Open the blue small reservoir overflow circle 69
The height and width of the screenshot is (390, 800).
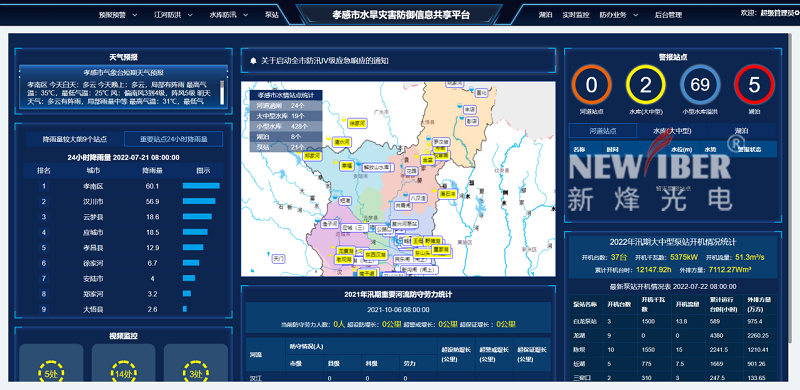(x=700, y=85)
